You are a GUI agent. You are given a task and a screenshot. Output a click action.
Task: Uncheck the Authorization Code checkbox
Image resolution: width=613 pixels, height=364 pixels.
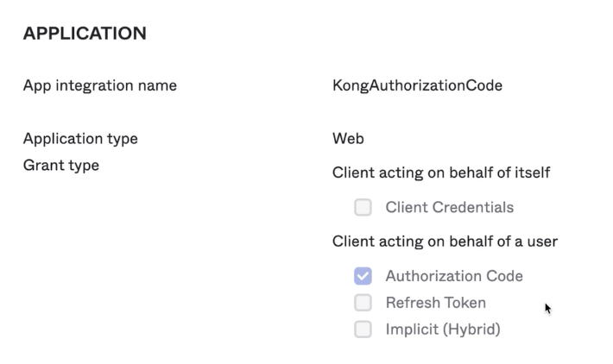(363, 276)
